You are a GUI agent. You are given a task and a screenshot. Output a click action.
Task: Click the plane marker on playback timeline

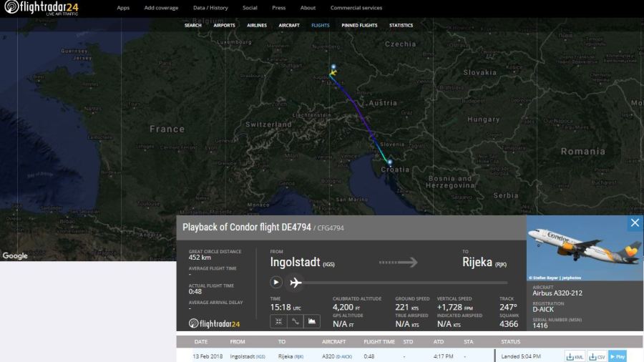pyautogui.click(x=295, y=282)
